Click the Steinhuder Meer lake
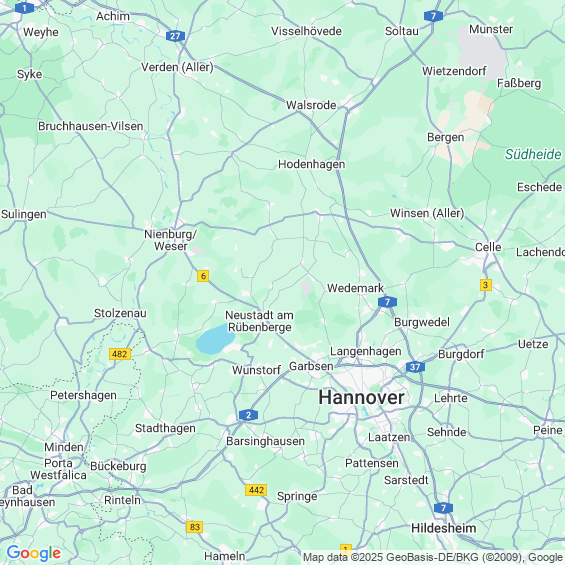 [215, 339]
